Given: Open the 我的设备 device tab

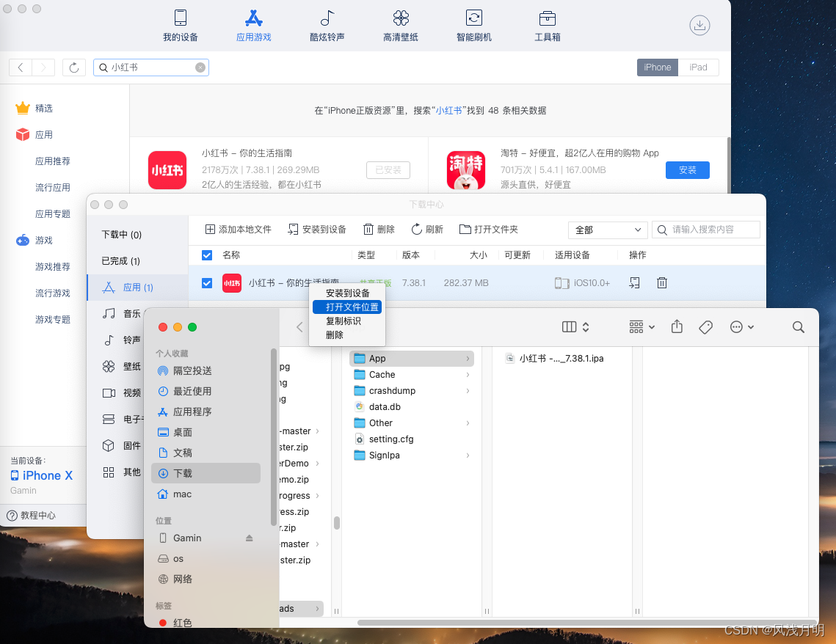Looking at the screenshot, I should point(181,25).
